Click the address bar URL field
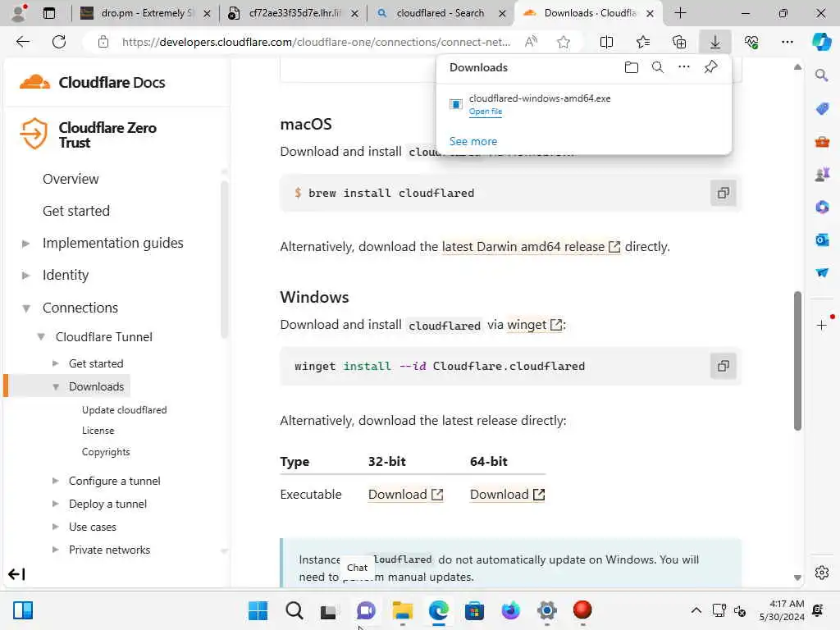Image resolution: width=840 pixels, height=630 pixels. pyautogui.click(x=316, y=42)
